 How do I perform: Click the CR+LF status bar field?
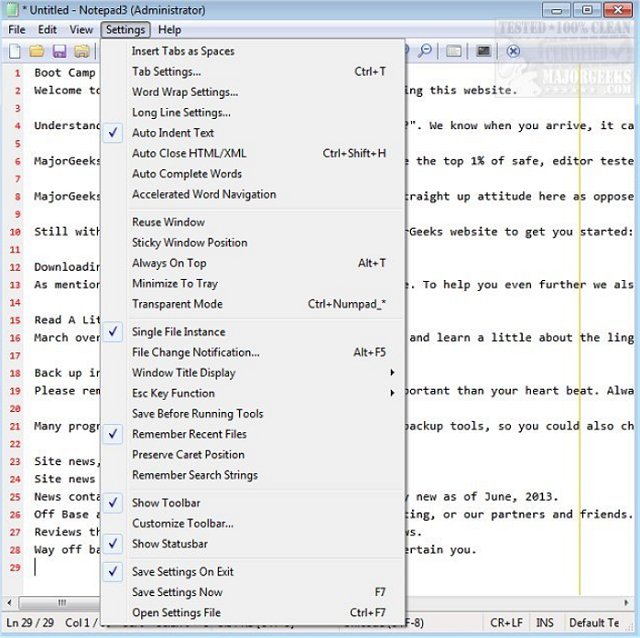[506, 623]
